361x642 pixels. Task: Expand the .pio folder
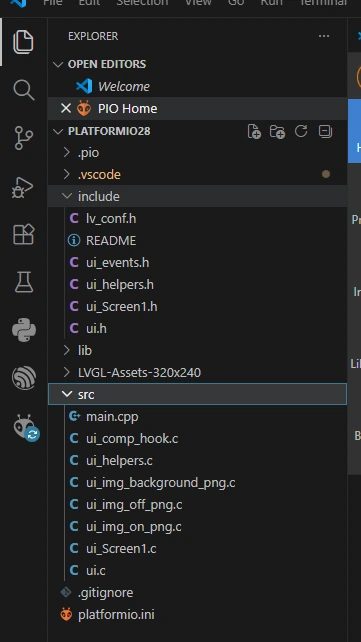(66, 153)
